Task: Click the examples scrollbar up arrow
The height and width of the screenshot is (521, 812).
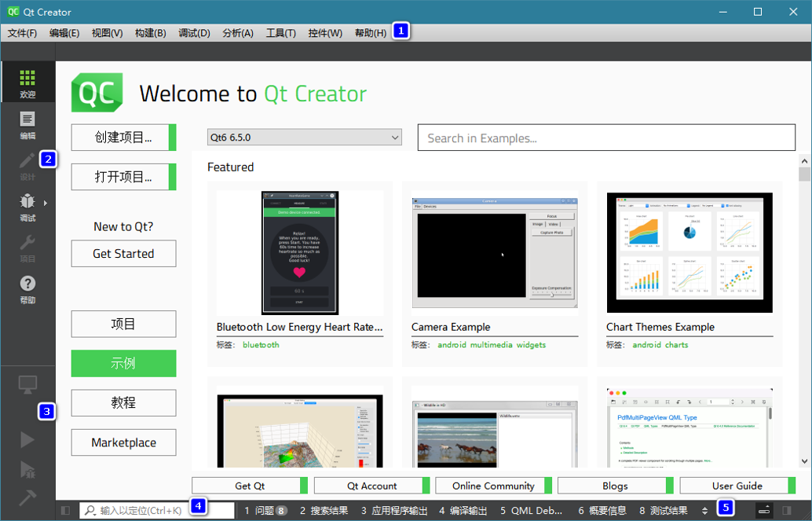Action: point(804,161)
